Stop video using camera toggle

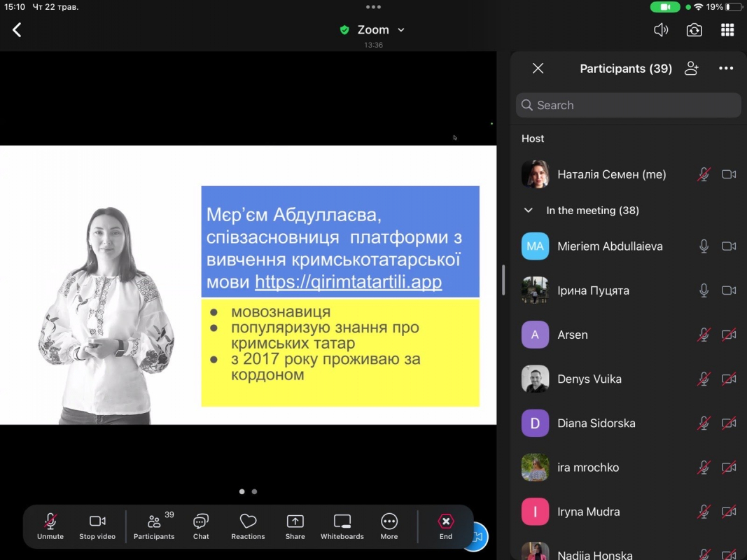[x=97, y=526]
